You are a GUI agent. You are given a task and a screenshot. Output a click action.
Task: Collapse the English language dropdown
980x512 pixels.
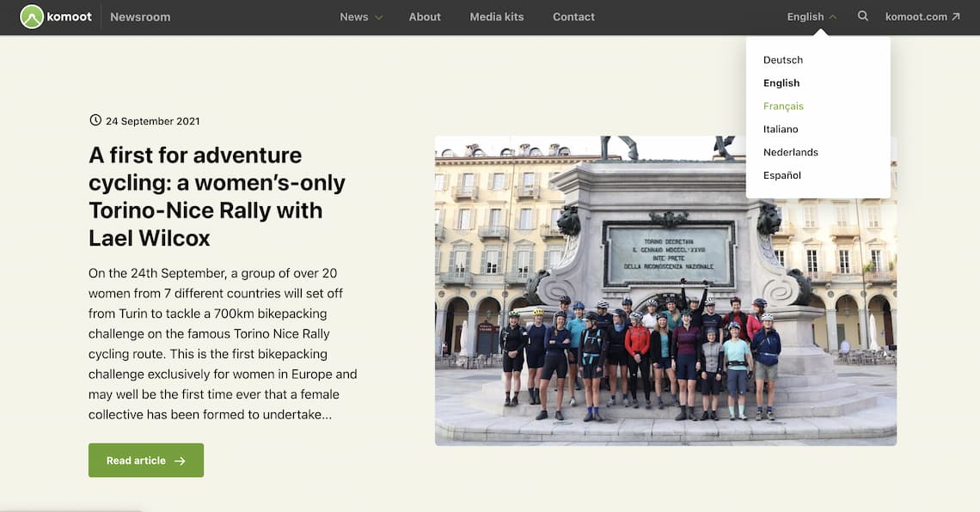click(x=812, y=17)
